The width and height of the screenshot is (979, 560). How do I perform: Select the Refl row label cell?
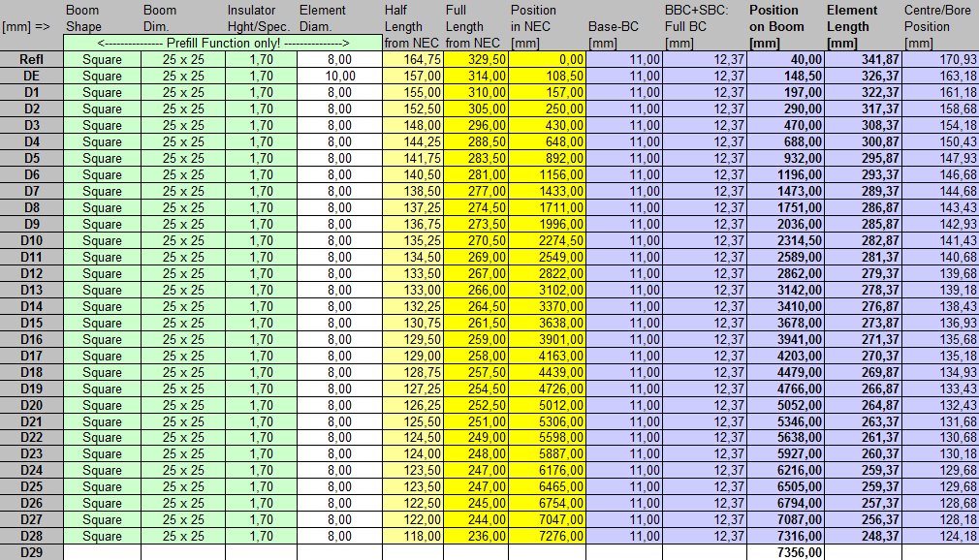pos(32,59)
